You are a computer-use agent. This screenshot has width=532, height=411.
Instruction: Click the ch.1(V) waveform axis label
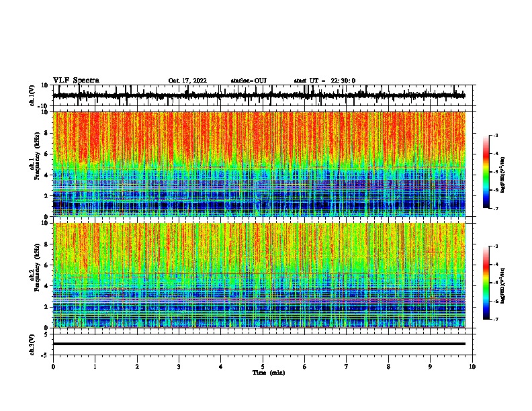32,95
